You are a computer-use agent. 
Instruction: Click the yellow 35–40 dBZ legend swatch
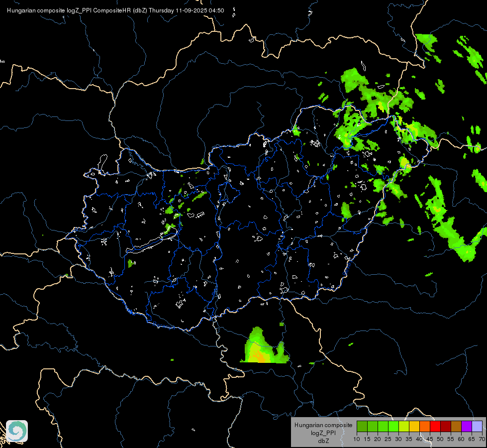tap(414, 426)
